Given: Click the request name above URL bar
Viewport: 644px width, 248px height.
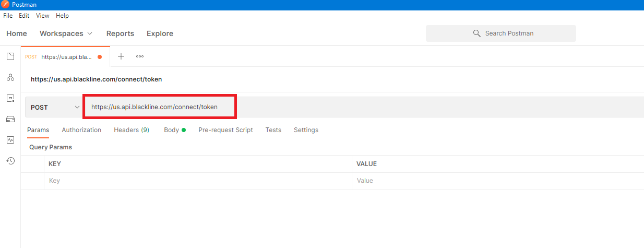Looking at the screenshot, I should pyautogui.click(x=96, y=79).
